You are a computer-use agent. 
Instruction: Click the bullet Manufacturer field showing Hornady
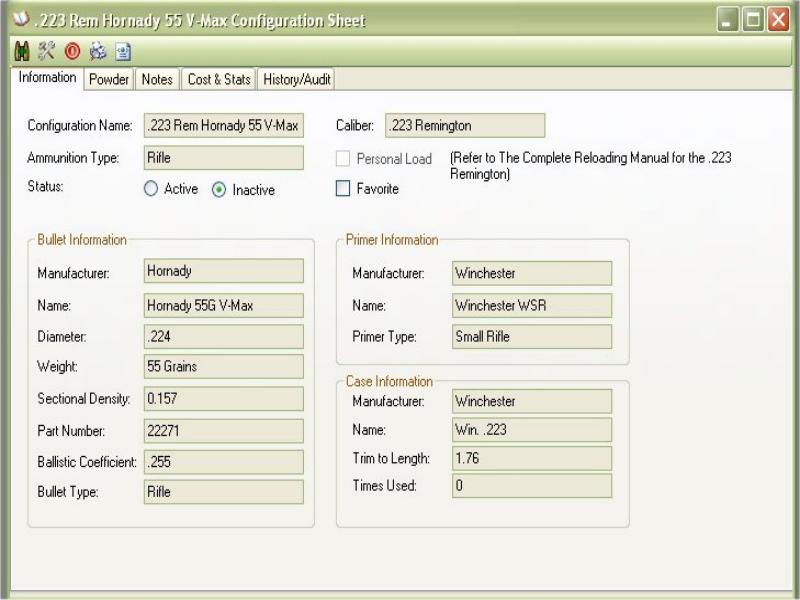[x=224, y=271]
